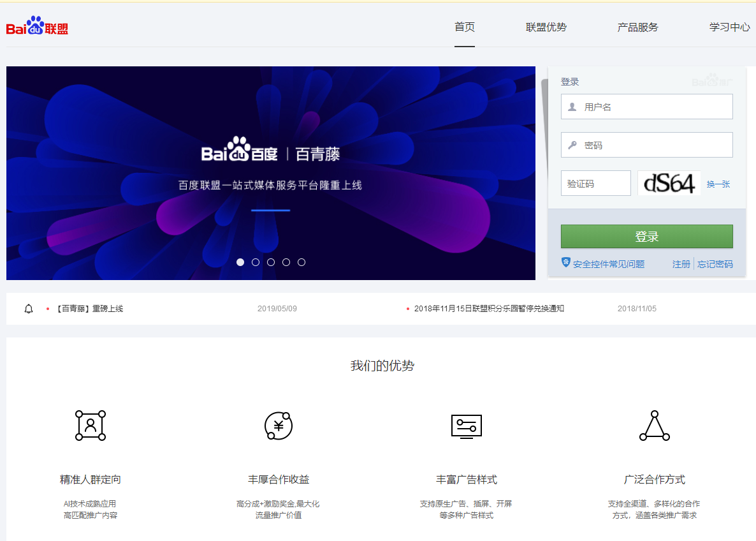Select the fourth carousel dot

click(x=286, y=262)
